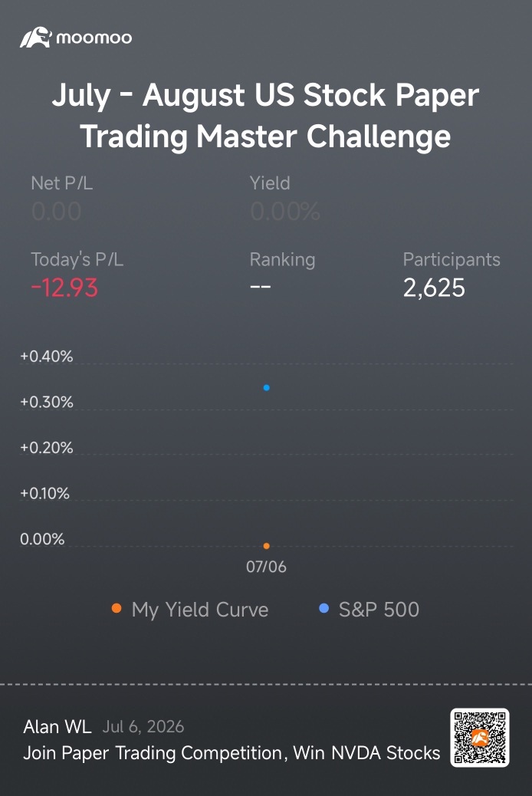
Task: Click the orange My Yield Curve legend dot
Action: 117,608
